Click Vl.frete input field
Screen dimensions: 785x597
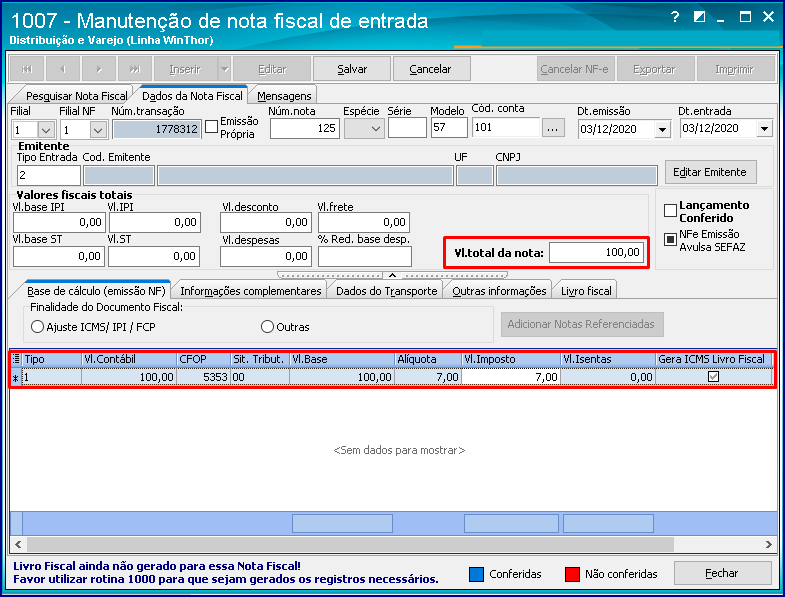[364, 222]
